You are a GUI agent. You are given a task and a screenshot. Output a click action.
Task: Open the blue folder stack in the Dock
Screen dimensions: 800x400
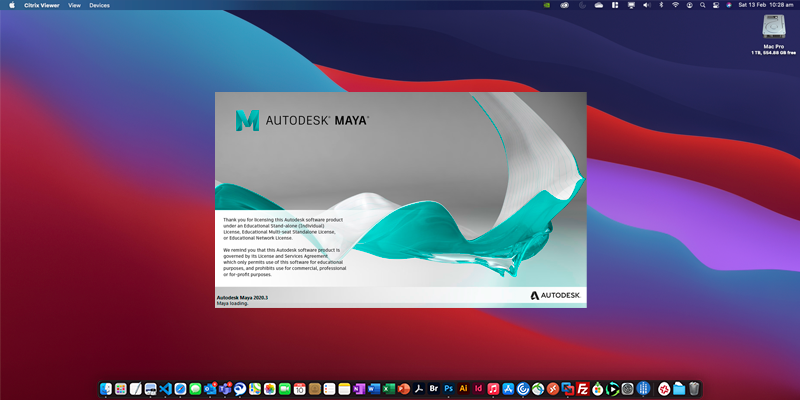coord(679,389)
